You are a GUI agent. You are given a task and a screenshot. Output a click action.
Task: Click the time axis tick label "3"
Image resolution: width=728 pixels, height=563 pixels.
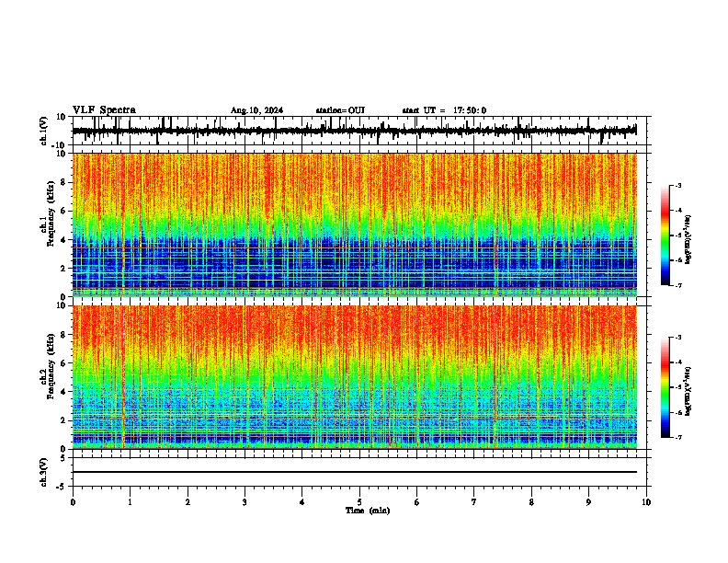[x=245, y=502]
